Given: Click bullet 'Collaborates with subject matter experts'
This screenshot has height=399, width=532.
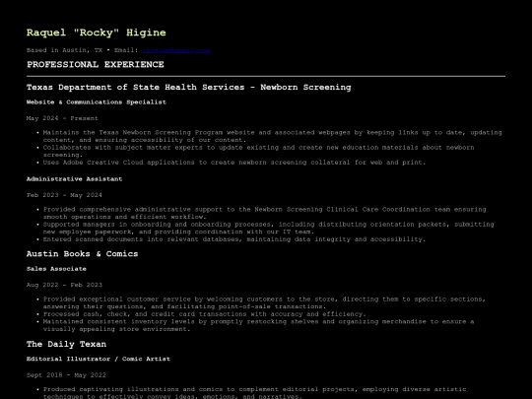Looking at the screenshot, I should pos(258,151).
